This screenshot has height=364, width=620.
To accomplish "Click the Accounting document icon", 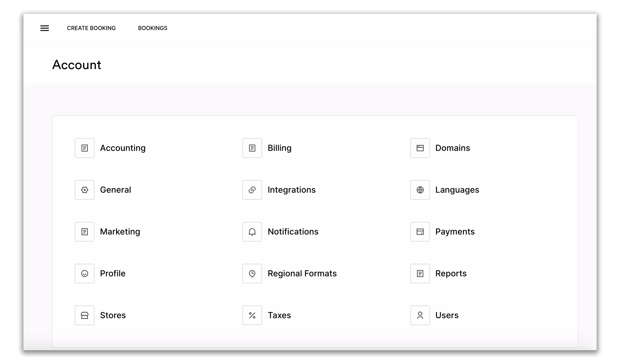I will point(85,148).
